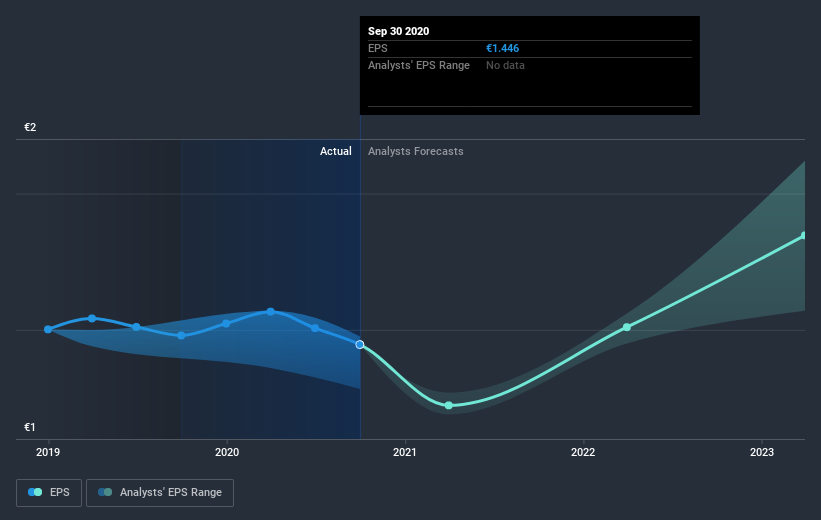The image size is (821, 520).
Task: Select the EPS data point at 2020
Action: (226, 324)
